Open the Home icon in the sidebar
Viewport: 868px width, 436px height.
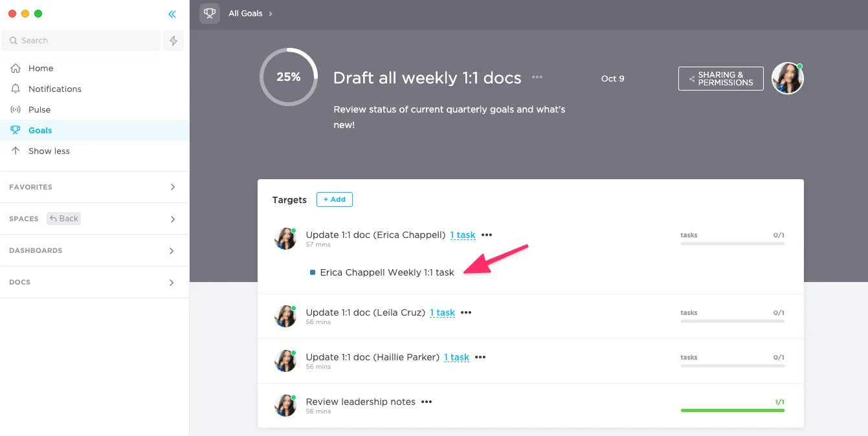pyautogui.click(x=16, y=68)
